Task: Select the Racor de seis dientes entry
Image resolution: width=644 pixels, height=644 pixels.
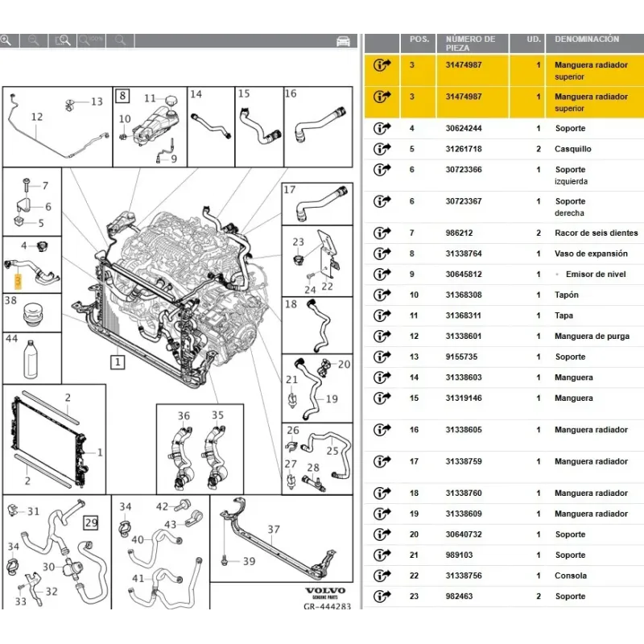Action: [x=596, y=233]
